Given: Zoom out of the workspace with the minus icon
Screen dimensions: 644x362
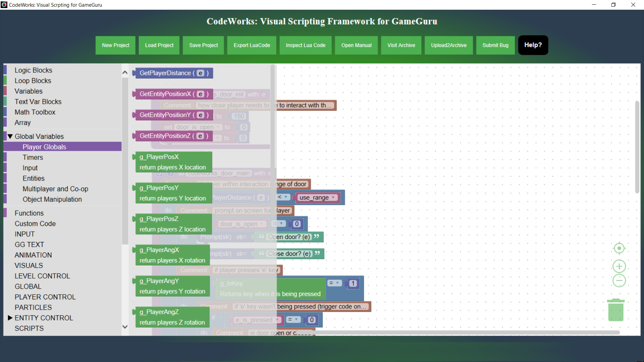Looking at the screenshot, I should (619, 281).
